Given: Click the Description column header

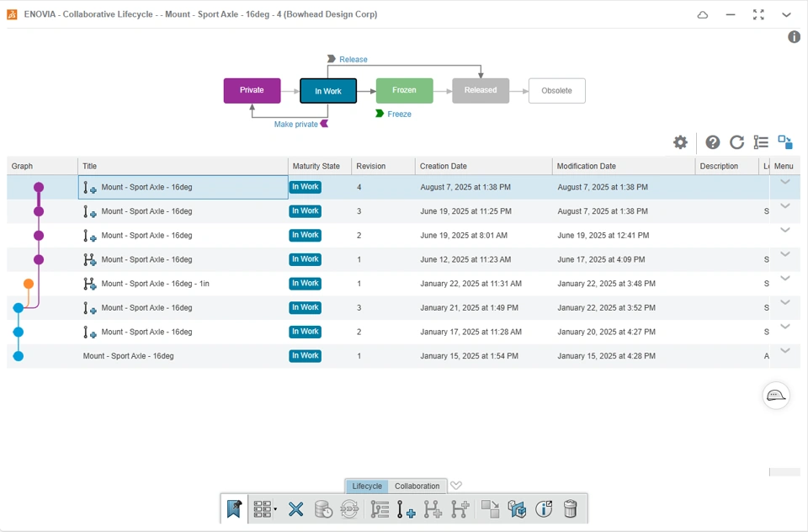Looking at the screenshot, I should tap(726, 166).
